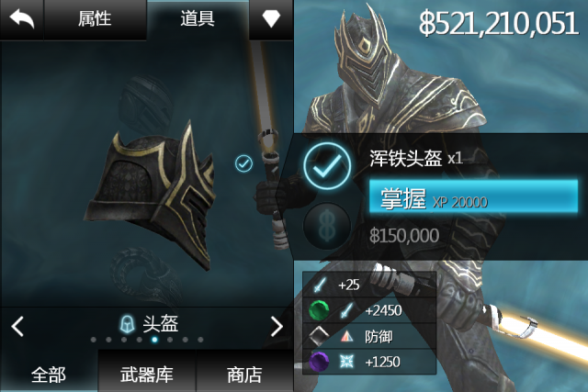Select the fifth highlighted page dot
This screenshot has width=588, height=392.
pos(154,340)
